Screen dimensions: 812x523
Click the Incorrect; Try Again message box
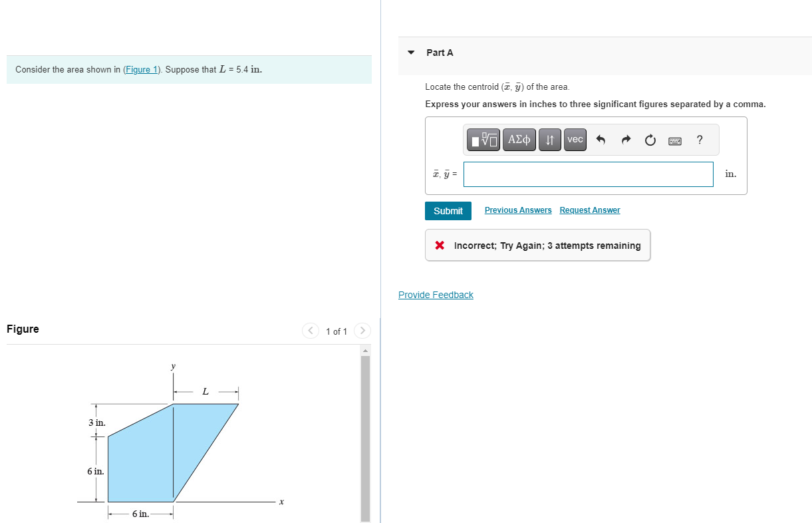[537, 245]
